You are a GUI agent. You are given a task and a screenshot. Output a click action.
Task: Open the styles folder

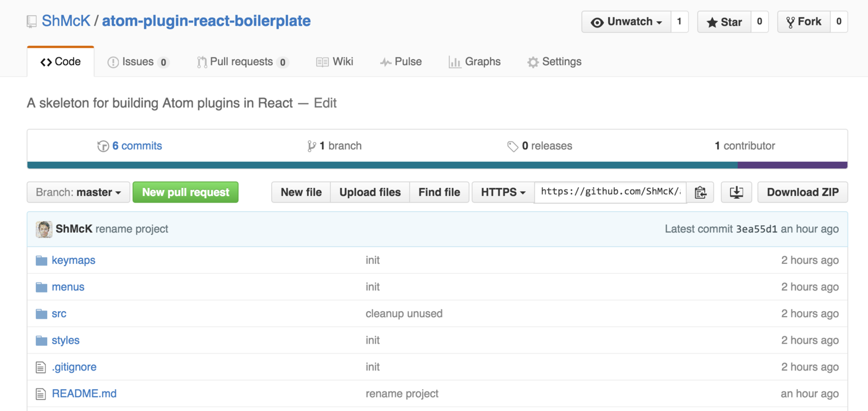(66, 340)
